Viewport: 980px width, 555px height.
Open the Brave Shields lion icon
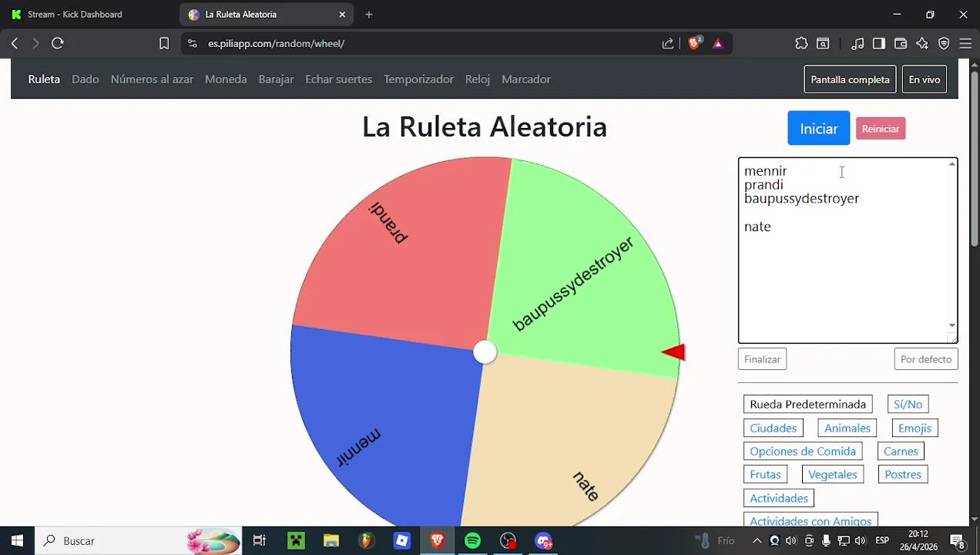click(x=695, y=44)
